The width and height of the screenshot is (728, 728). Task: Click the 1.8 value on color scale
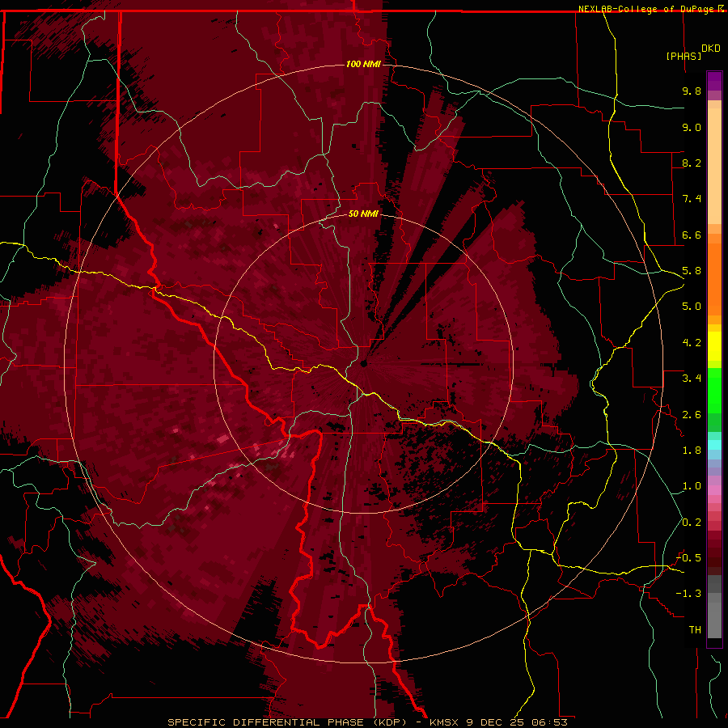coord(692,451)
